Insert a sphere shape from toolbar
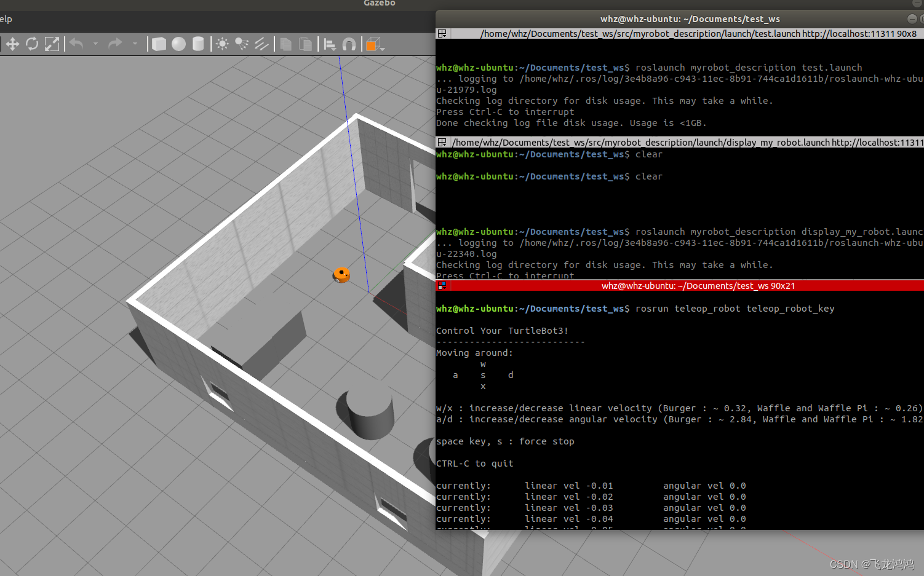 pos(178,44)
